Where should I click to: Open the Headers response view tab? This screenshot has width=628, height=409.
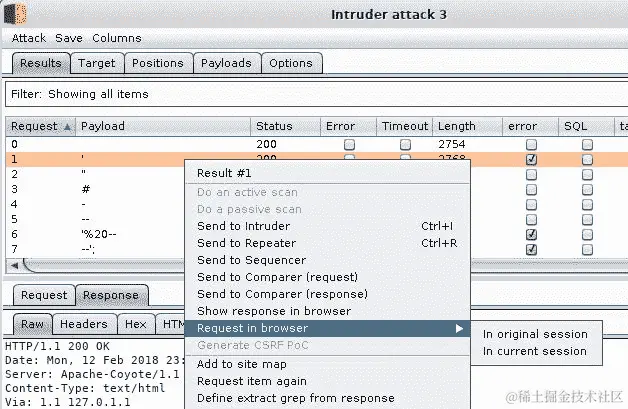(x=84, y=324)
